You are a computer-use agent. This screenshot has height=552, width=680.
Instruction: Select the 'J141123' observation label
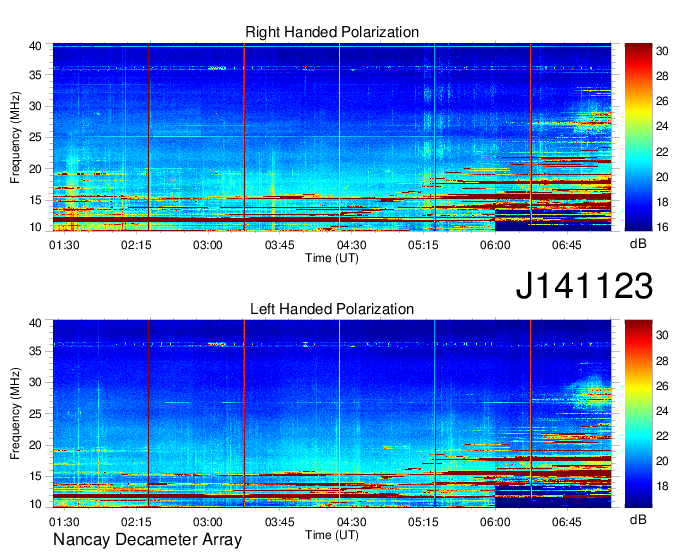pos(584,286)
